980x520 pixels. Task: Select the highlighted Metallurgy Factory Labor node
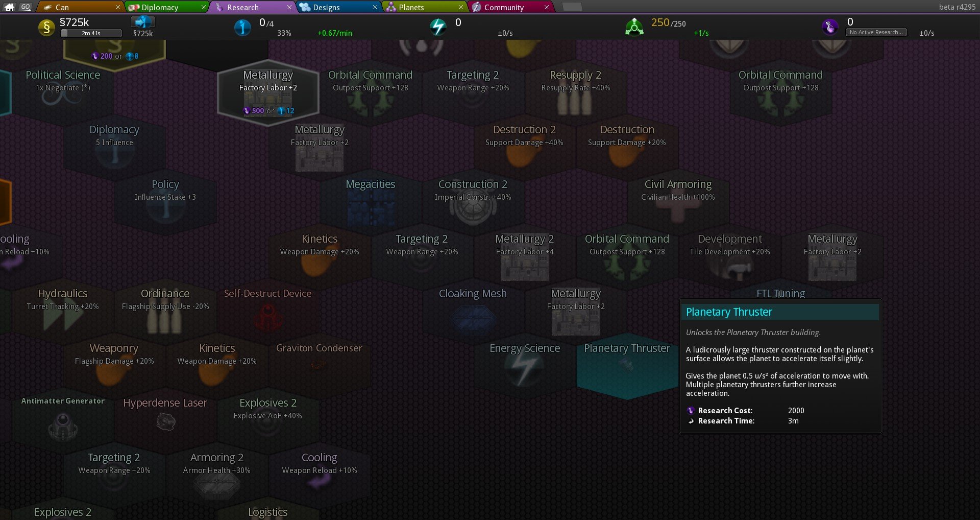(268, 92)
